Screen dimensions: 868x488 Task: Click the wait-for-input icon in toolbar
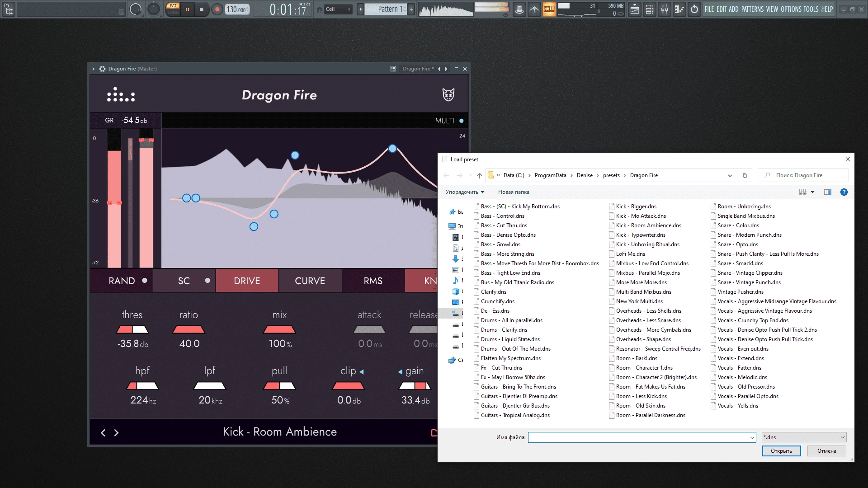[534, 9]
